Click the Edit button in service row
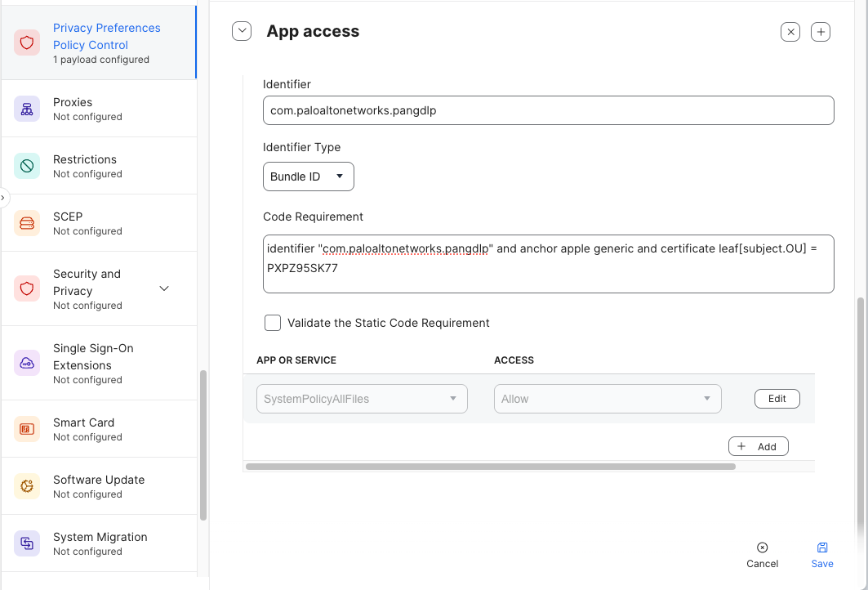868x590 pixels. [x=777, y=399]
